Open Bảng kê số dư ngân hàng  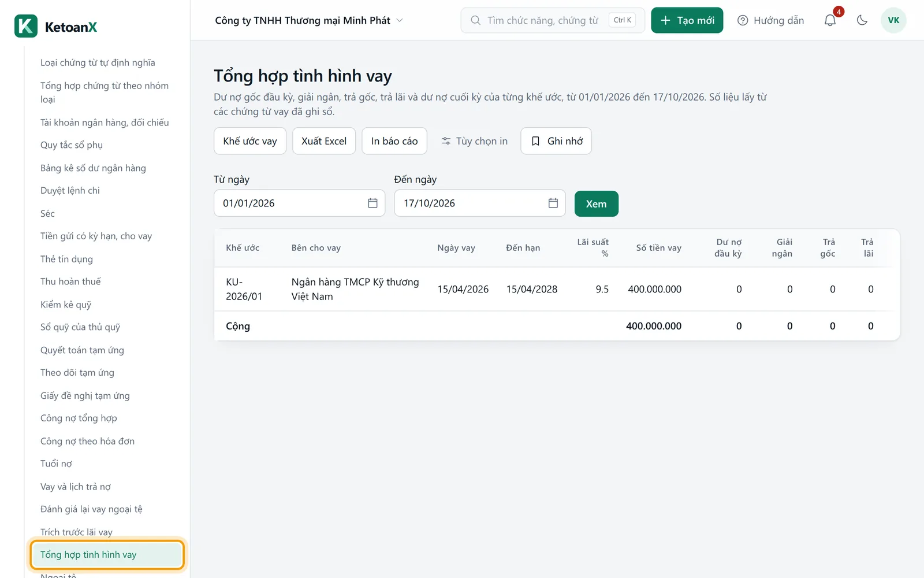click(93, 168)
